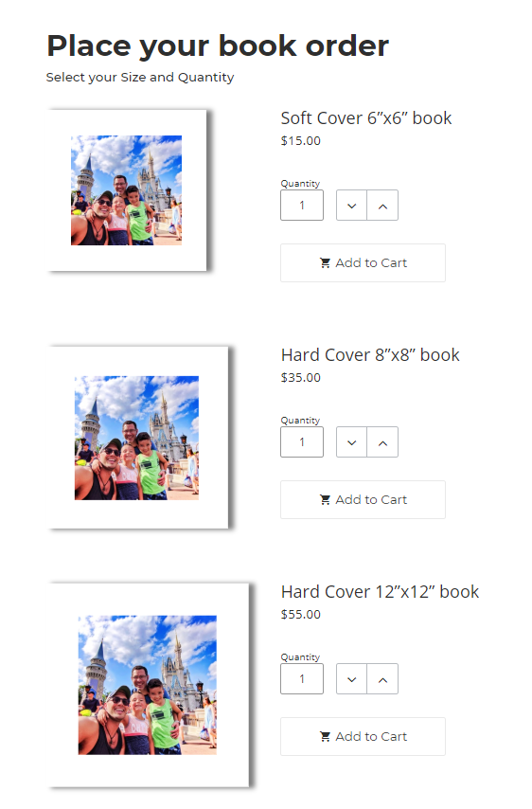Select the Hard Cover 8"x8" book title
Screen dimensions: 532x809
coord(370,355)
